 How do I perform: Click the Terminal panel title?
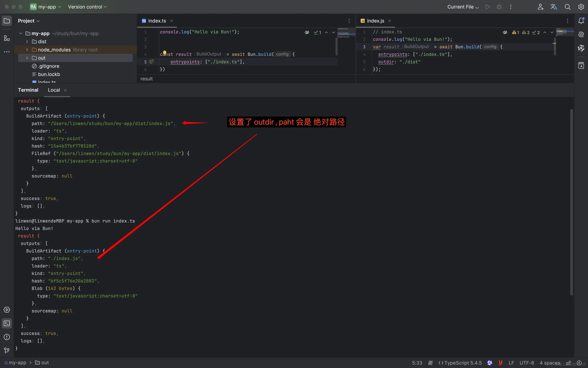tap(28, 90)
